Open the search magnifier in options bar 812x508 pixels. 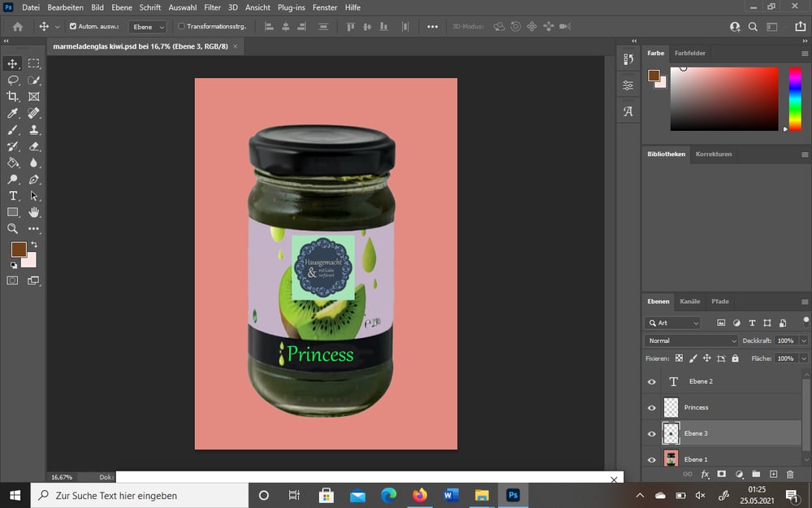click(753, 27)
